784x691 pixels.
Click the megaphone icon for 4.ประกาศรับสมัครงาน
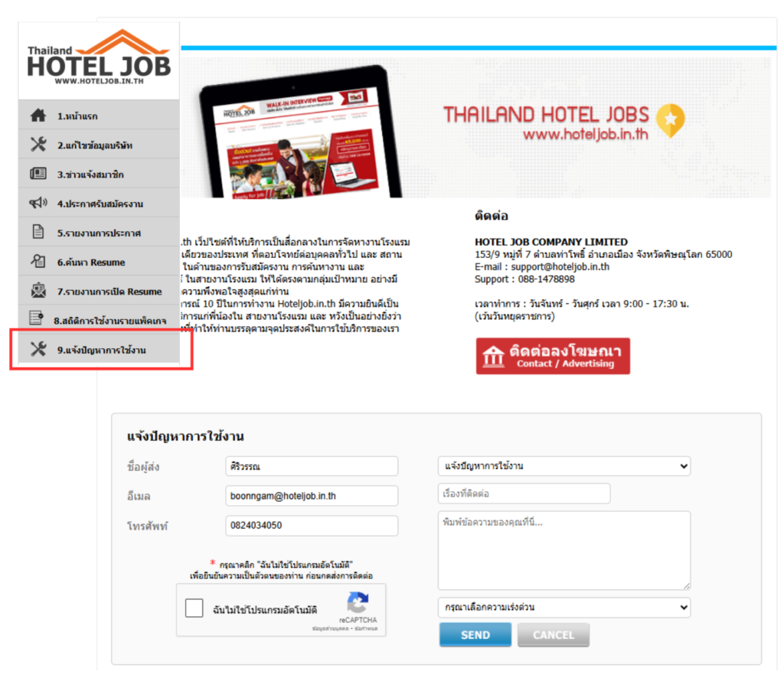coord(38,203)
